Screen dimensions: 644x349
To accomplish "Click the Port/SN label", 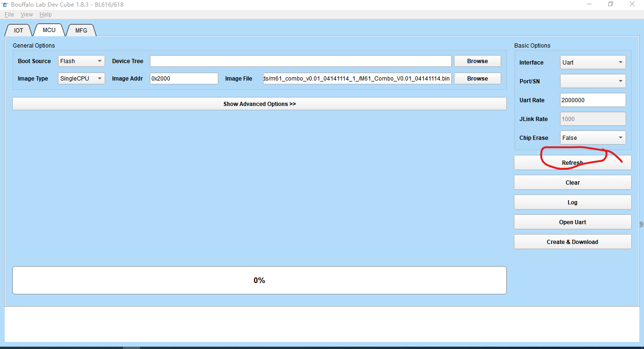I will [529, 81].
